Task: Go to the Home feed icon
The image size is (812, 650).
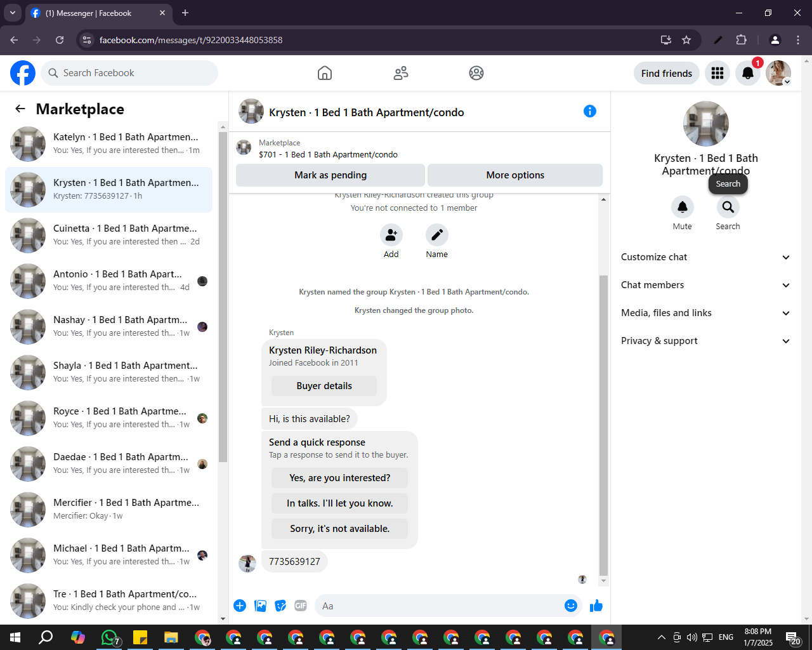Action: point(325,73)
